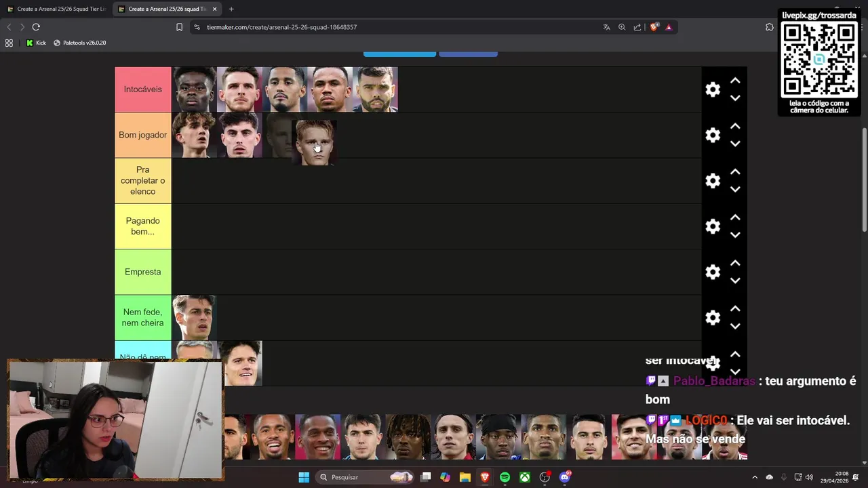
Task: Switch to first Create a Arsenal 25/26 tab
Action: click(57, 9)
